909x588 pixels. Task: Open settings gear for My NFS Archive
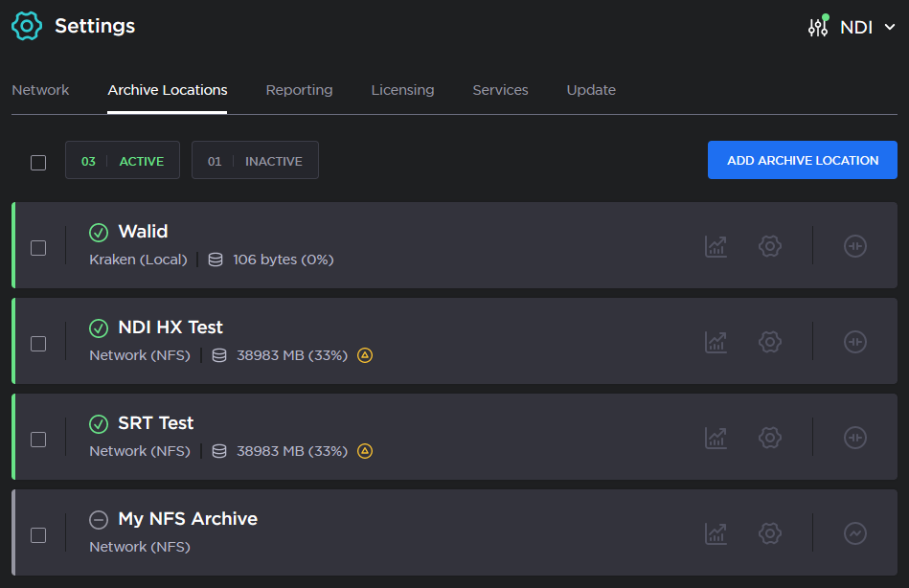769,533
